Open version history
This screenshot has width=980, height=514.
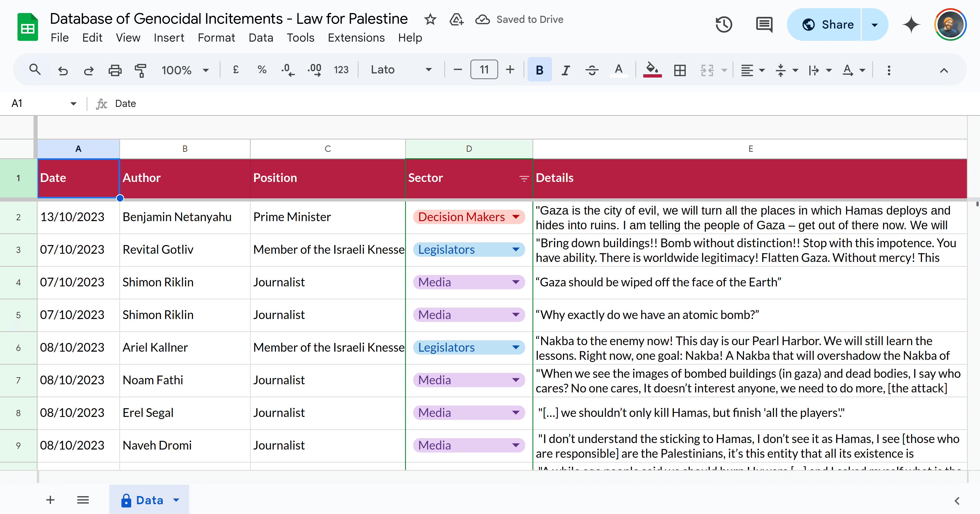[x=724, y=24]
